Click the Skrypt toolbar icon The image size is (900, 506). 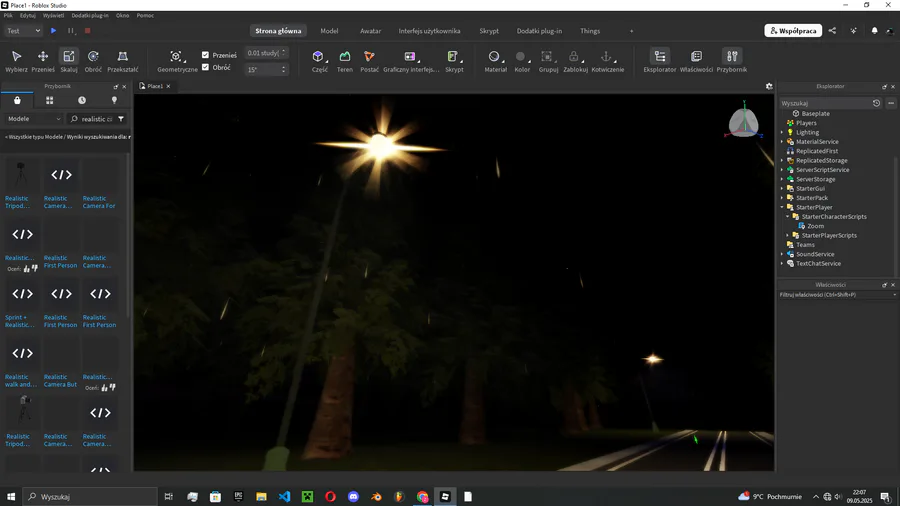(453, 60)
